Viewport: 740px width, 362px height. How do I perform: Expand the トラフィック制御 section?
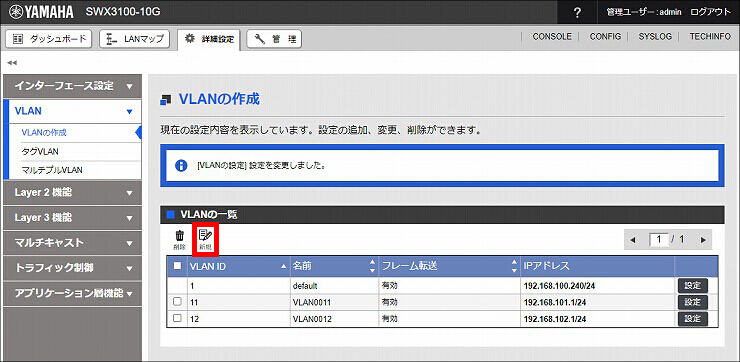[72, 268]
